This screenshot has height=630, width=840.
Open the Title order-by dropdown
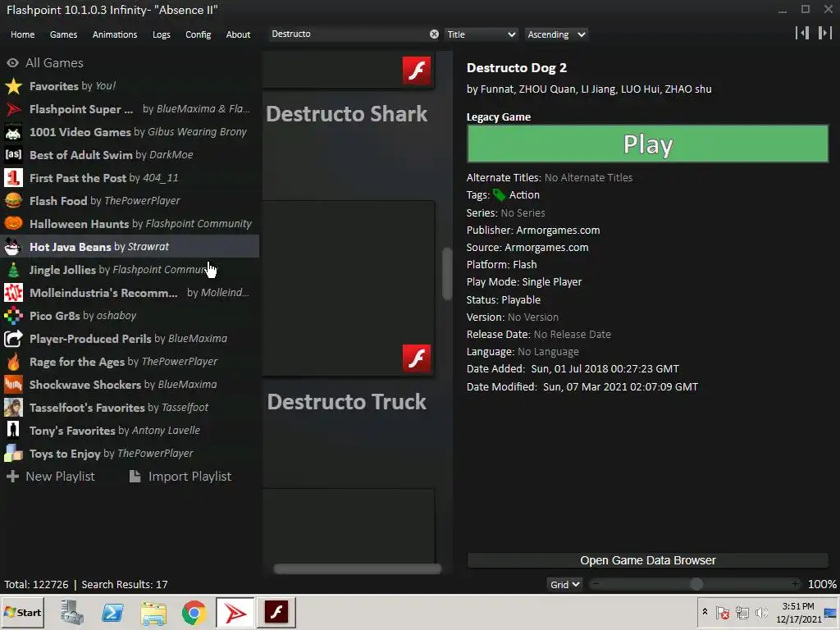click(x=481, y=34)
